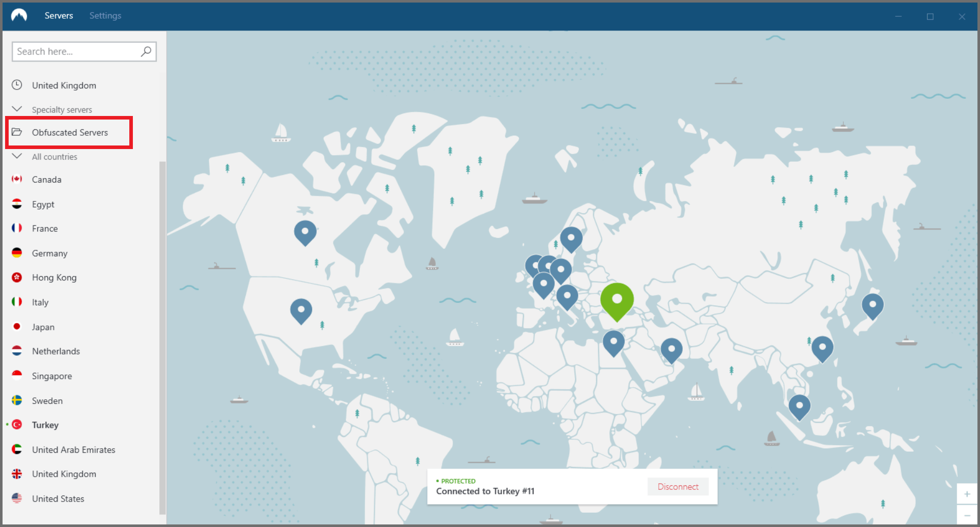This screenshot has height=527, width=980.
Task: Click the United Arab Emirates map pin
Action: pyautogui.click(x=671, y=350)
